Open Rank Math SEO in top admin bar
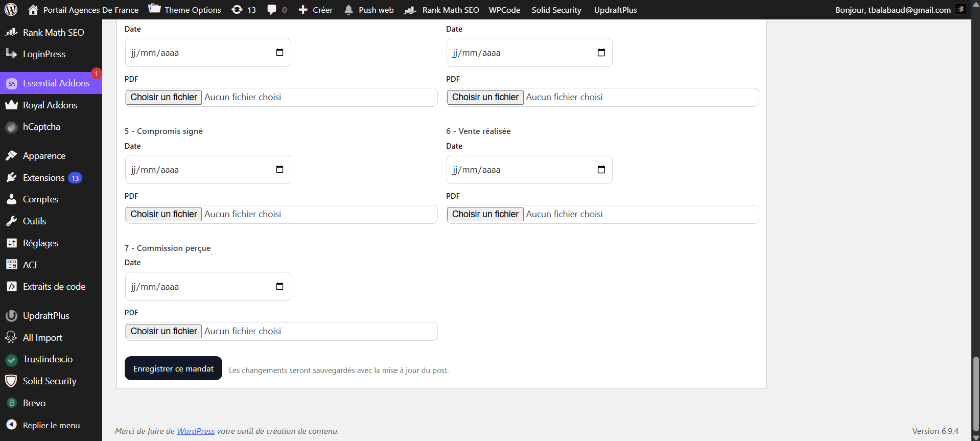The height and width of the screenshot is (441, 980). 441,10
